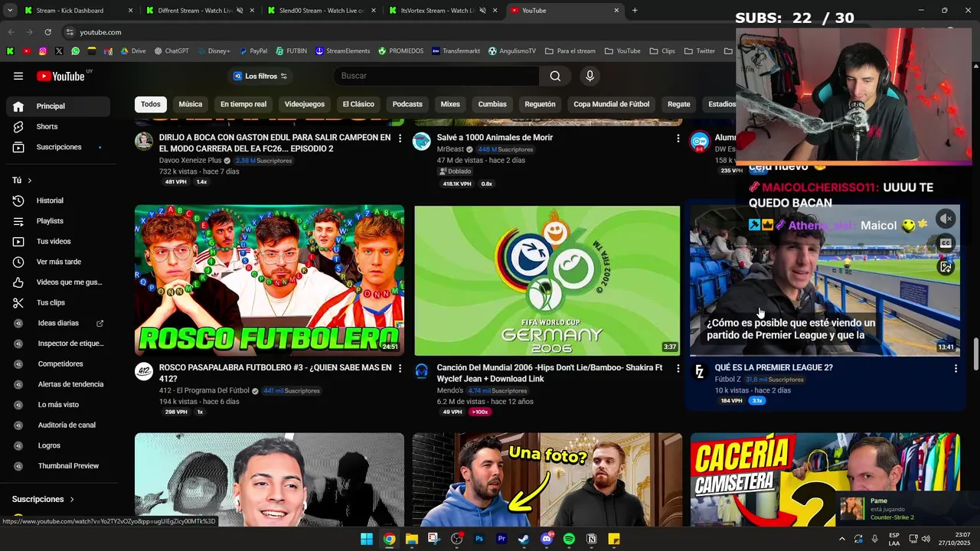Open the Clips bookmark folder
The height and width of the screenshot is (551, 980).
coord(662,51)
